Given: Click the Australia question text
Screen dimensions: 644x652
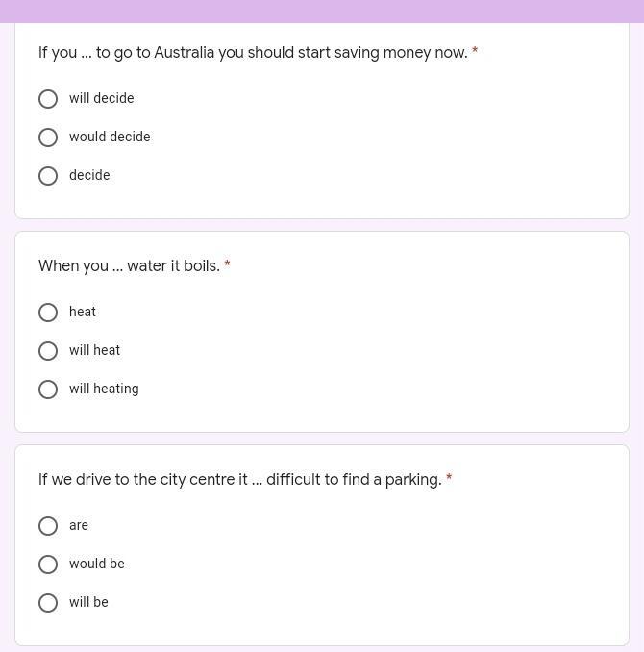Looking at the screenshot, I should tap(253, 53).
